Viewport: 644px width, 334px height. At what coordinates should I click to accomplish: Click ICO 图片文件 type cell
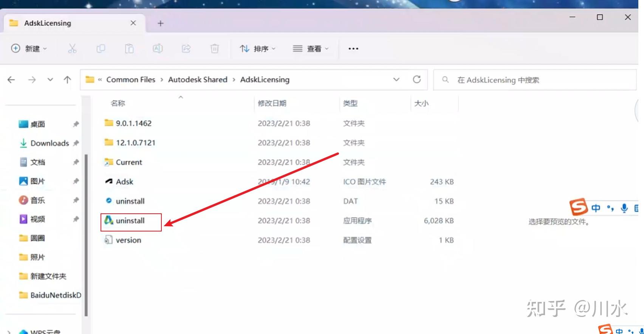[x=365, y=182]
